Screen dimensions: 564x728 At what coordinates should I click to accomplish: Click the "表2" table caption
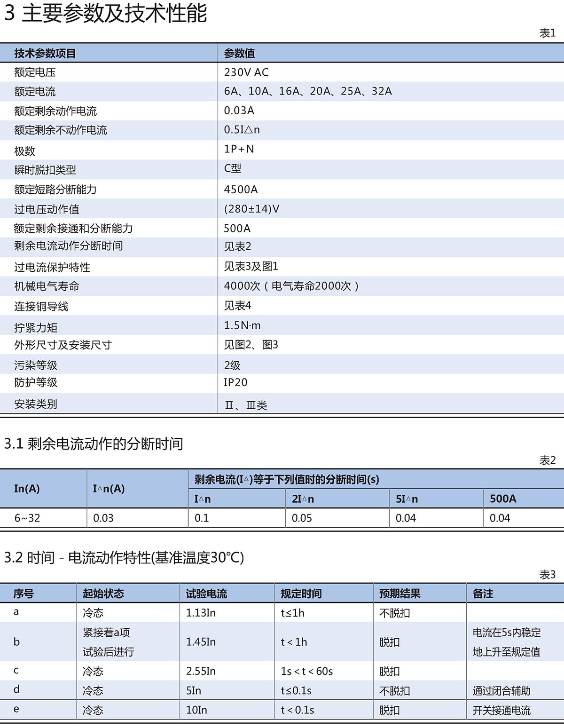(547, 460)
